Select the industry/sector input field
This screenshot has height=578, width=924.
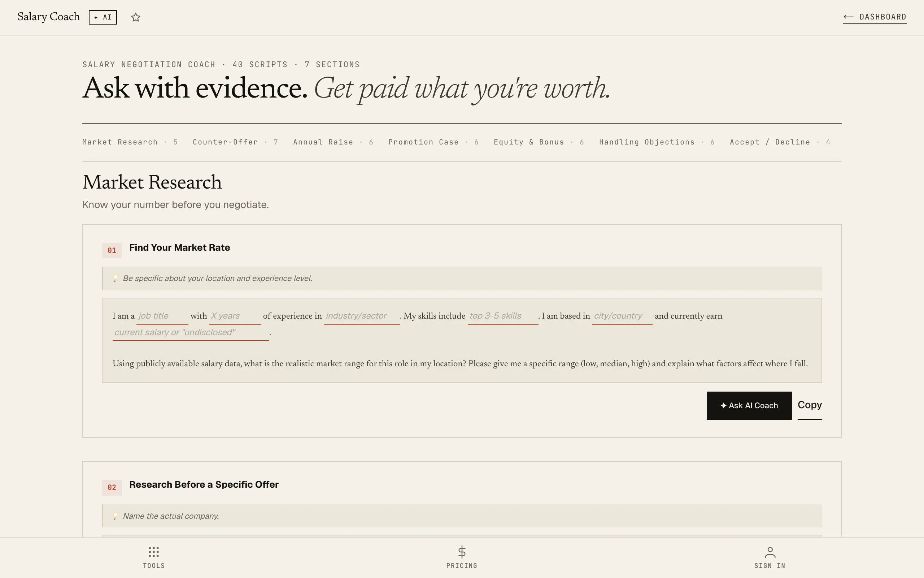click(x=362, y=316)
